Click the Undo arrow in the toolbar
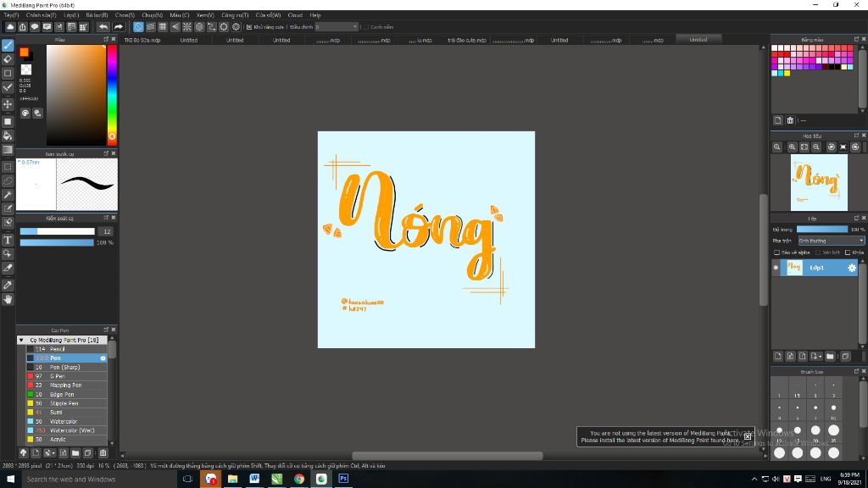The height and width of the screenshot is (488, 868). pyautogui.click(x=103, y=26)
